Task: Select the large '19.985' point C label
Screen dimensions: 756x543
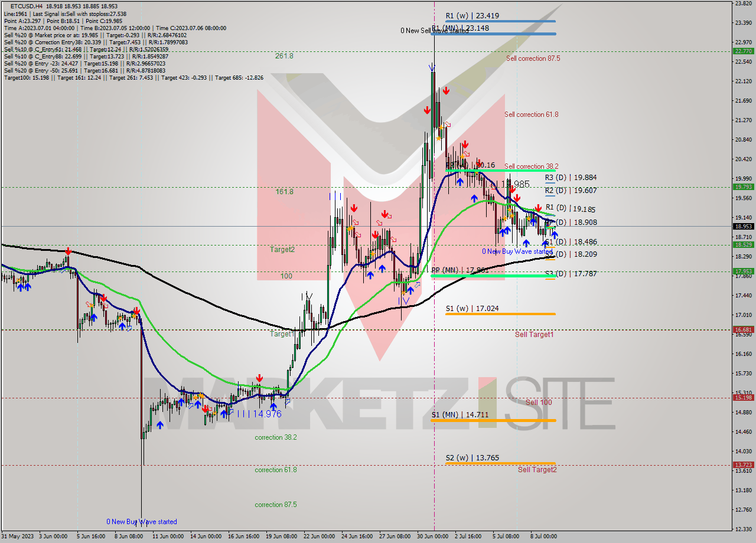Action: pyautogui.click(x=515, y=184)
